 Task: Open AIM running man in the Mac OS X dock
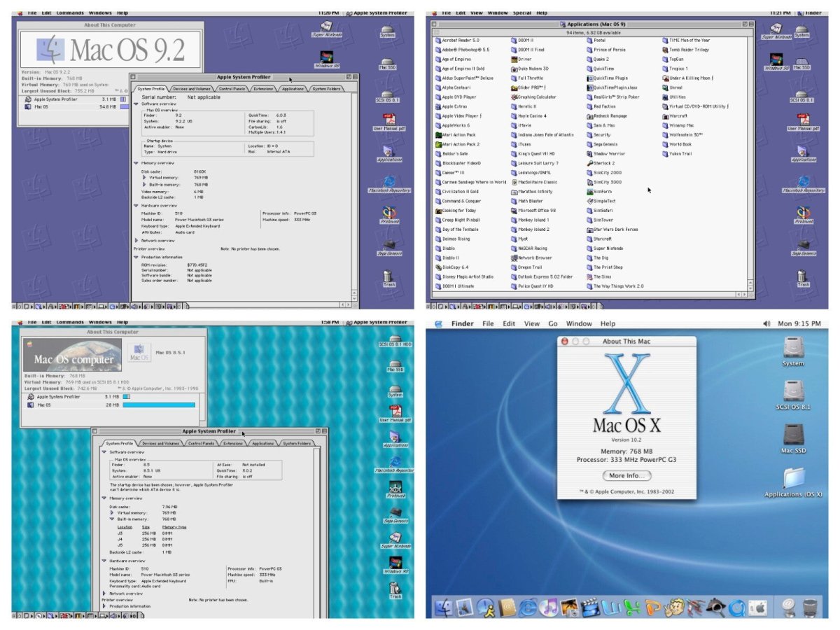tap(486, 608)
